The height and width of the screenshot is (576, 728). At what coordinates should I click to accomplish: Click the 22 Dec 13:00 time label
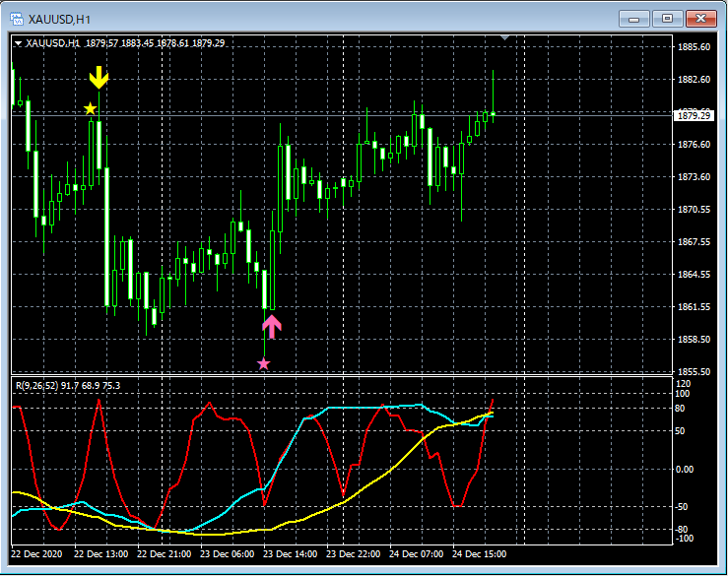[x=103, y=554]
